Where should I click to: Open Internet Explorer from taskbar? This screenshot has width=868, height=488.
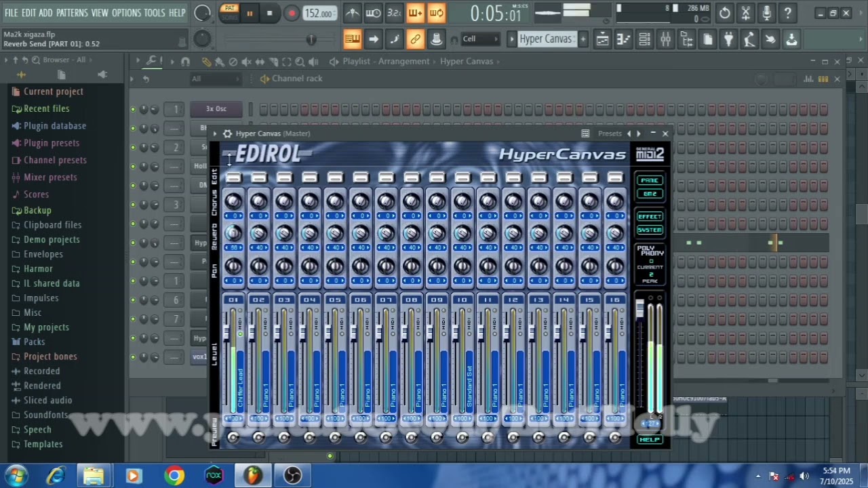[56, 476]
